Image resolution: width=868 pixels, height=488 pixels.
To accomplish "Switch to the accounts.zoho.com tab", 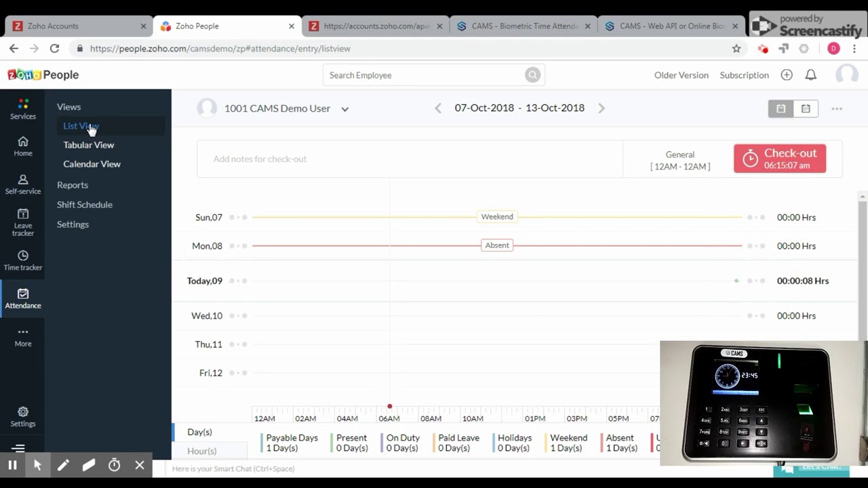I will [x=376, y=26].
